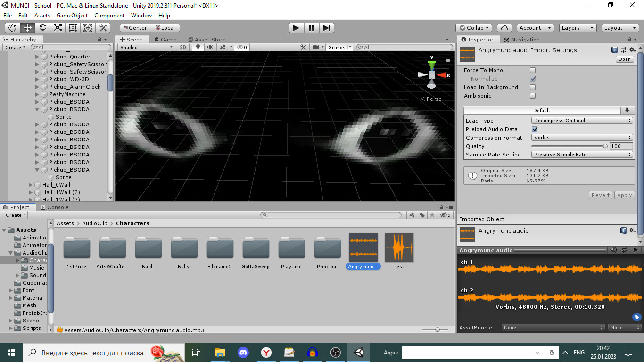Check the Load In Background option
The width and height of the screenshot is (644, 362).
(533, 87)
